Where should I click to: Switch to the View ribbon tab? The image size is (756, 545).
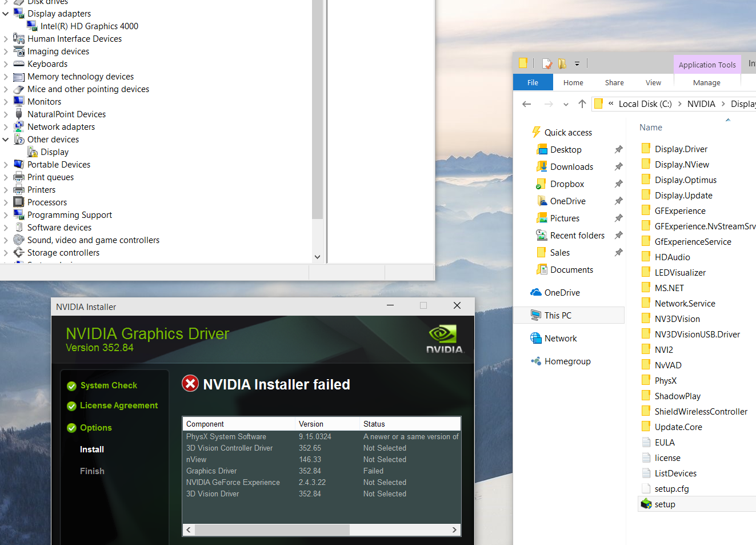(653, 82)
